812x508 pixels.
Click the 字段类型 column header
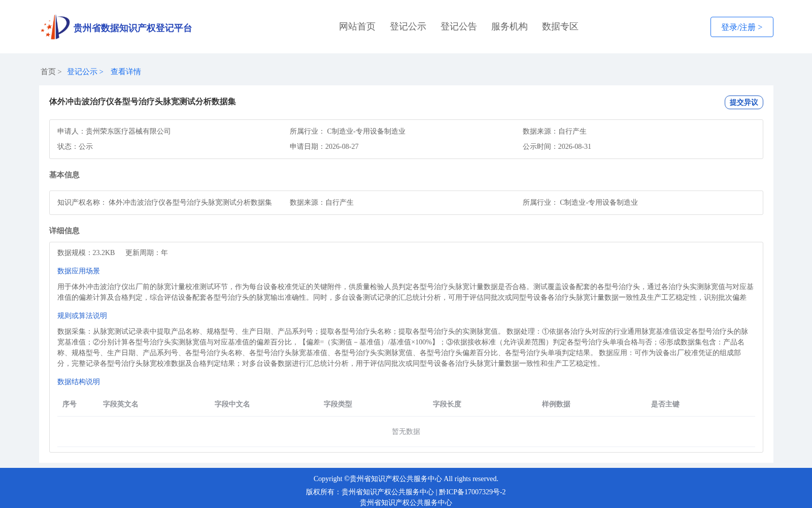tap(338, 404)
